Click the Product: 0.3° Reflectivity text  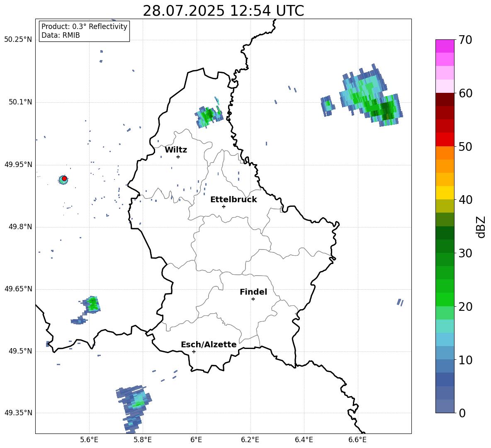[84, 27]
